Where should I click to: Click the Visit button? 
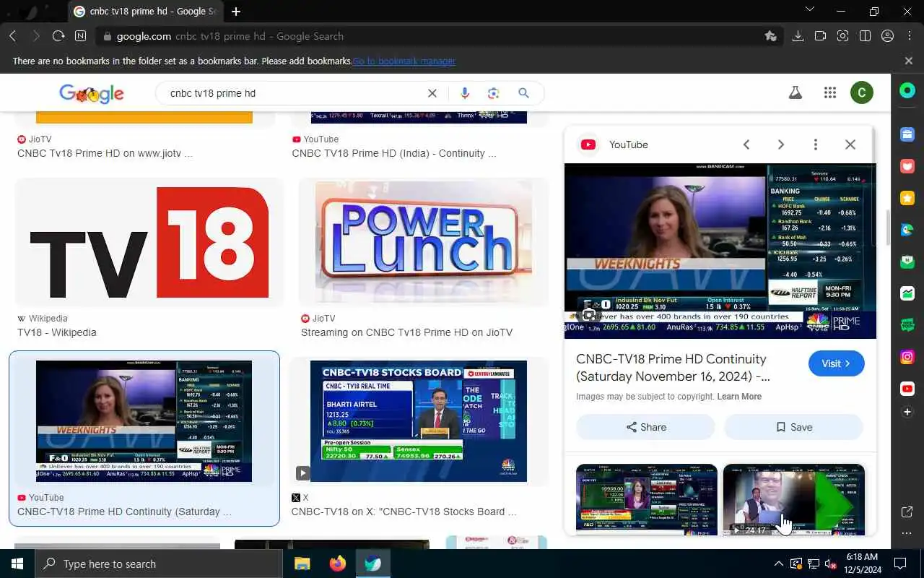click(x=836, y=363)
